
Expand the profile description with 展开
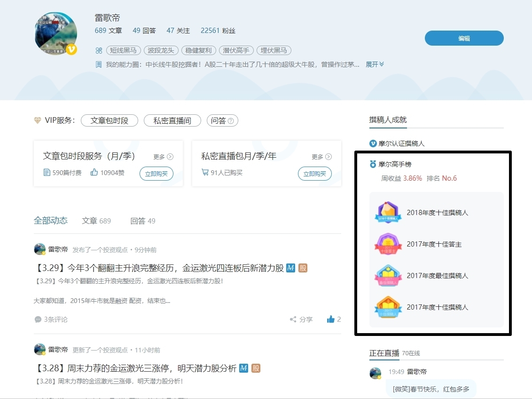coord(375,64)
